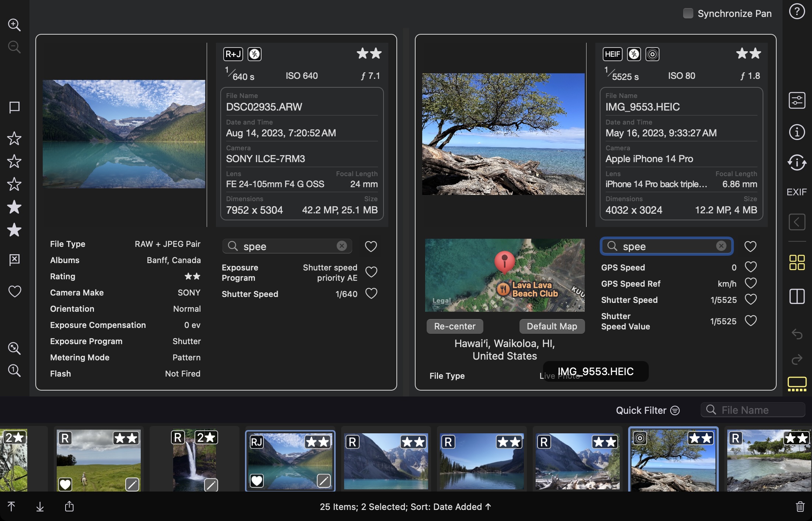This screenshot has height=521, width=812.
Task: Open the Quick Filter menu
Action: click(x=647, y=410)
